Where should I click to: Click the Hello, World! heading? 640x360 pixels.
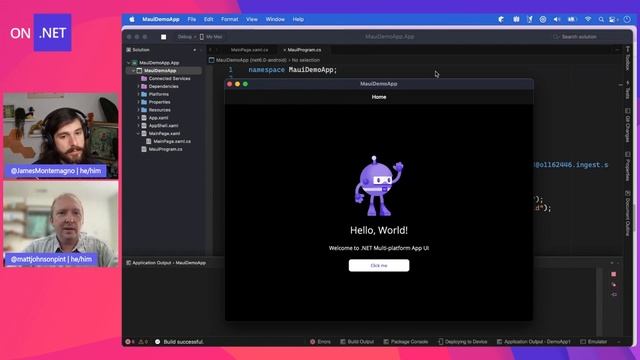tap(379, 230)
